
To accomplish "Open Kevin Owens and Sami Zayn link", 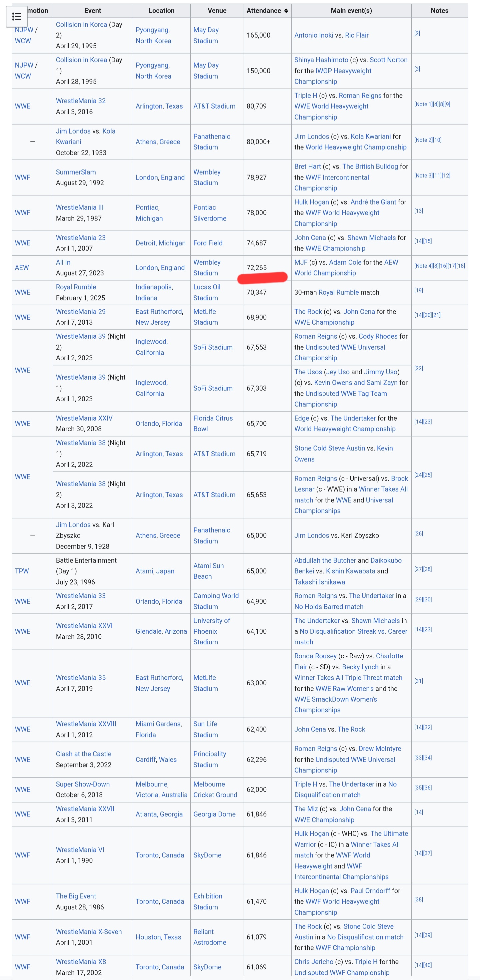I will pyautogui.click(x=356, y=383).
